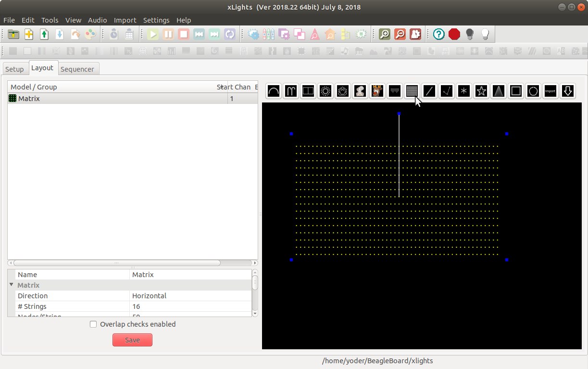Image resolution: width=588 pixels, height=369 pixels.
Task: Choose the Single Line model tool
Action: click(x=429, y=91)
